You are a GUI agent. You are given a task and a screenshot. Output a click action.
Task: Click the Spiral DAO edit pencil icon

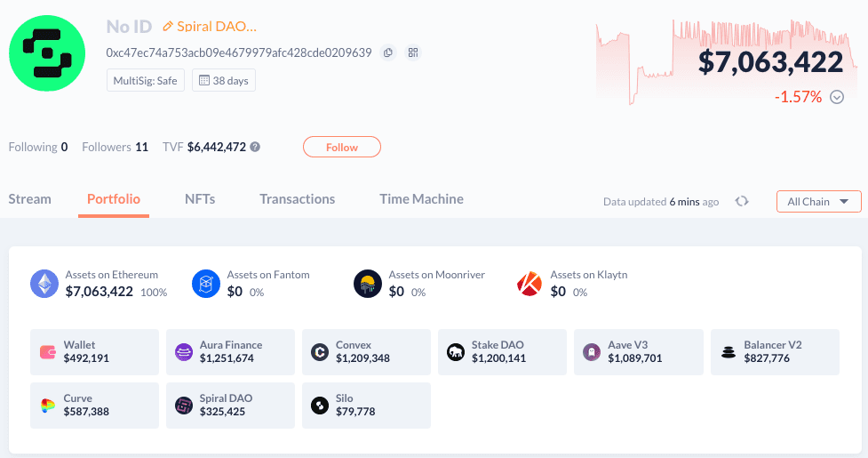(x=168, y=27)
